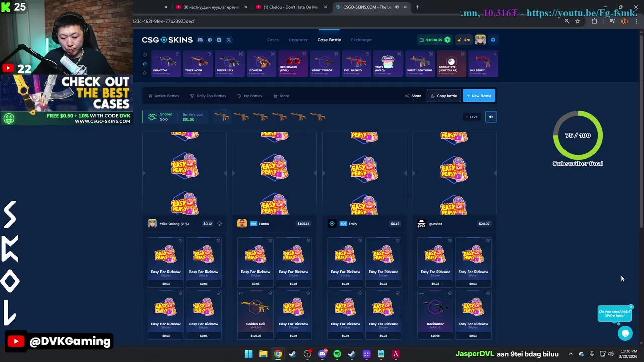Mute the CSGO-SKINS.COM tab audio icon

397,7
